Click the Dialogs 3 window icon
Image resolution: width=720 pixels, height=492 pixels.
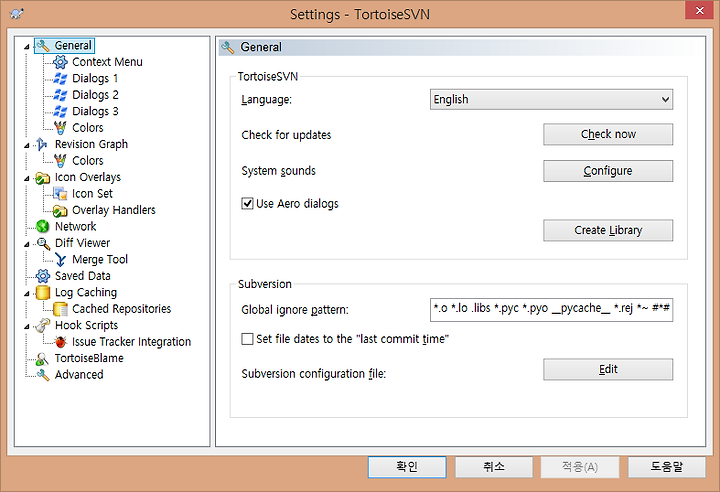pyautogui.click(x=60, y=112)
